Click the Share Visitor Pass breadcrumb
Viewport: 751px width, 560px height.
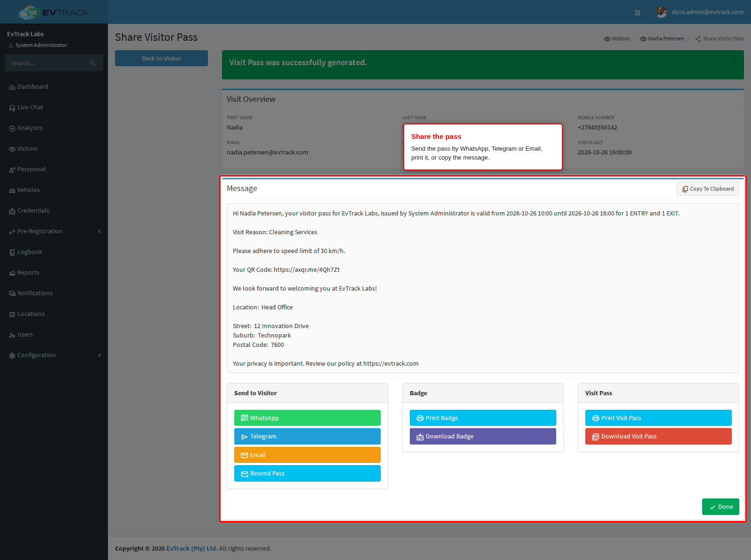pyautogui.click(x=720, y=38)
